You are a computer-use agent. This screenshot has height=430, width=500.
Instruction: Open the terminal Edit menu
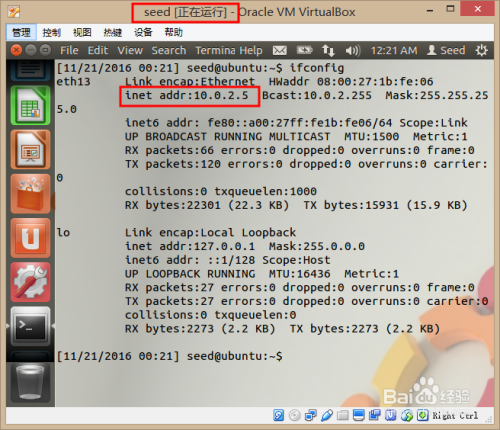tap(98, 50)
